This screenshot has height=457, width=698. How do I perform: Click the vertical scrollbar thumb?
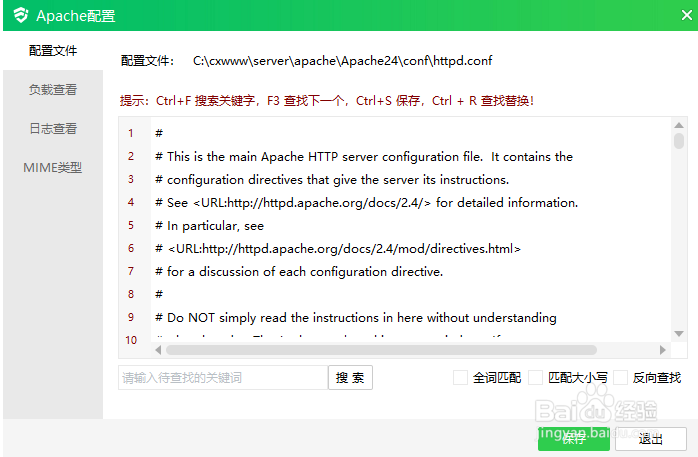[x=679, y=141]
